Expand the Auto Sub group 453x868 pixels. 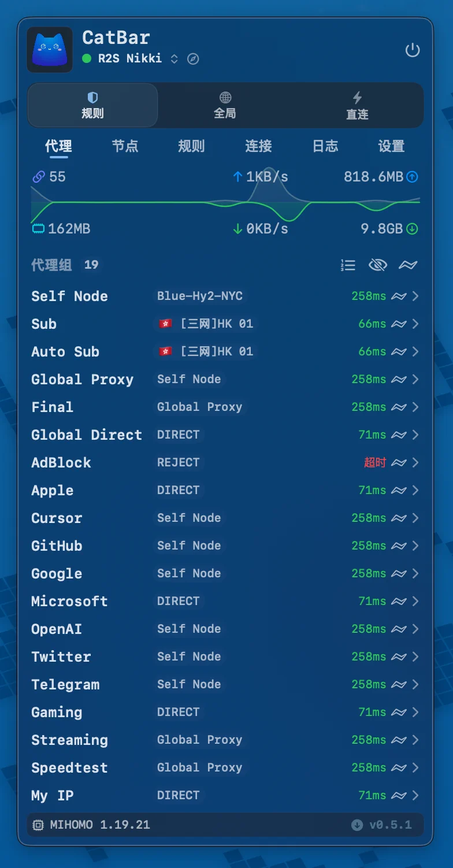coord(415,352)
